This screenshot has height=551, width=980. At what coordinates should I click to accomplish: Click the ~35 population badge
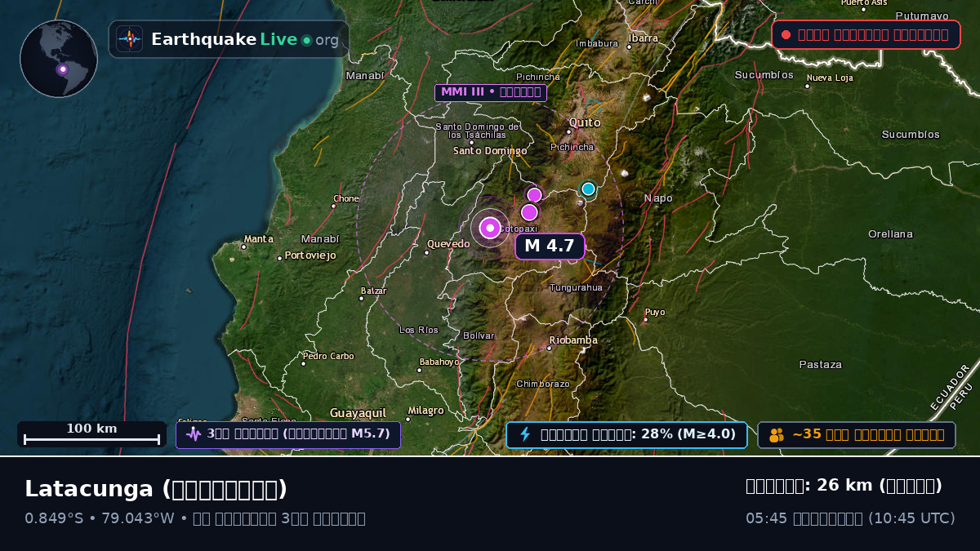tap(857, 434)
